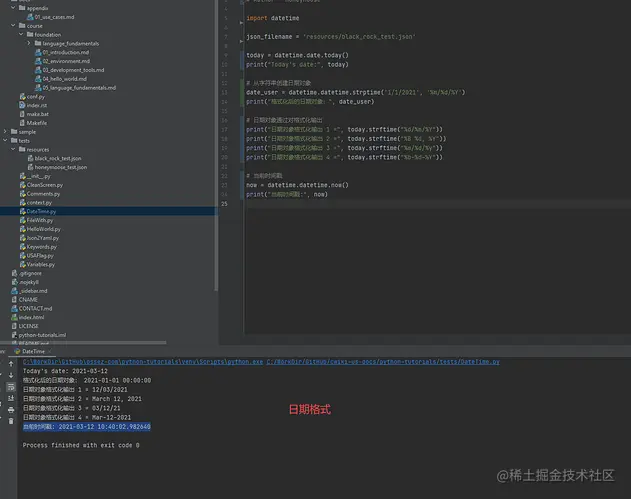This screenshot has height=499, width=631.
Task: Click the file icon of LICENSE
Action: tap(14, 326)
